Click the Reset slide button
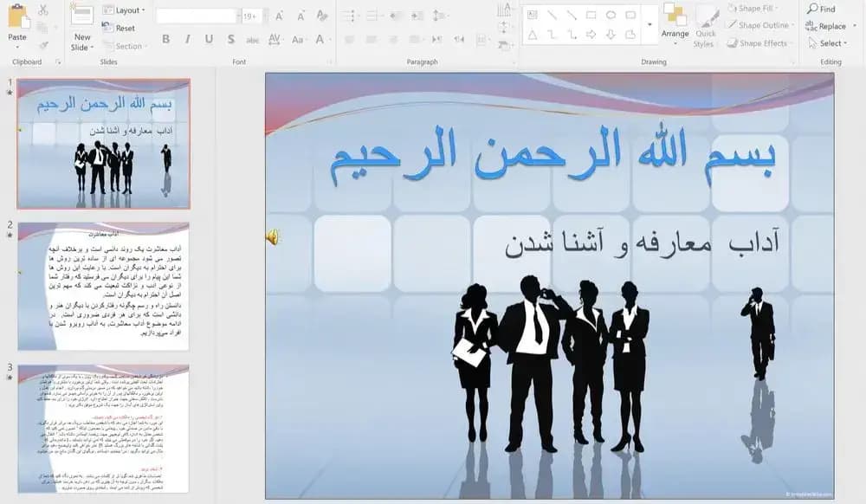Screen dimensions: 866x504 [x=119, y=28]
